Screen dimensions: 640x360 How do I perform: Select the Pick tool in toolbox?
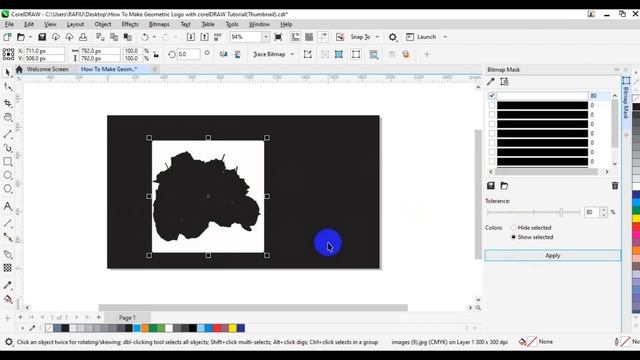7,72
